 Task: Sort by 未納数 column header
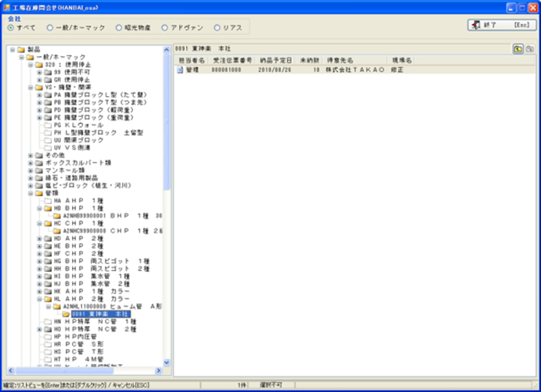[309, 60]
